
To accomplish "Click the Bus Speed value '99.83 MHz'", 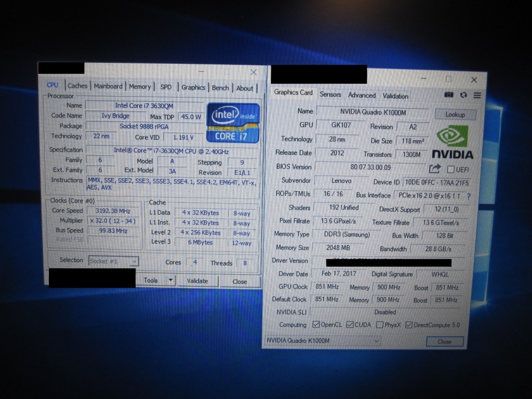I will [113, 231].
